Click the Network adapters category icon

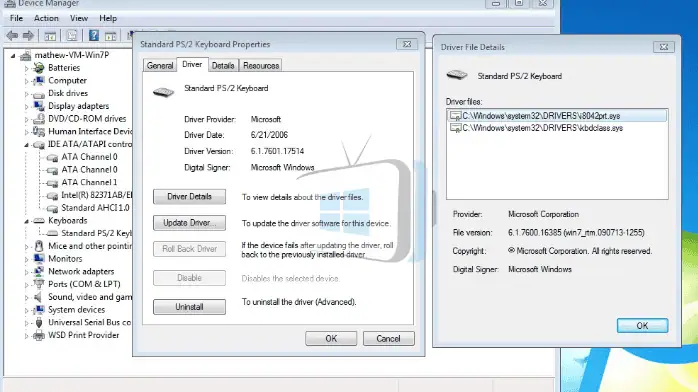click(39, 271)
